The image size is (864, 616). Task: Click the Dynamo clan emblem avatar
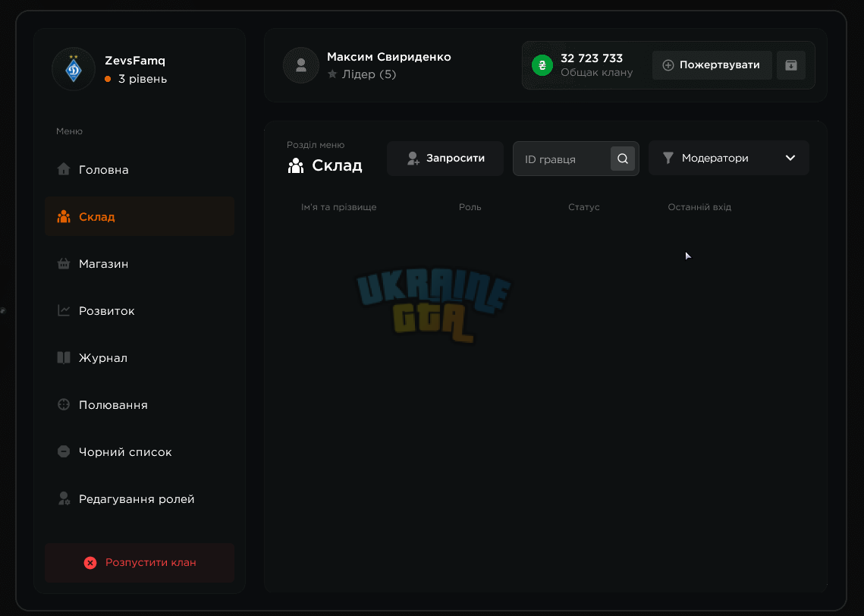(74, 69)
